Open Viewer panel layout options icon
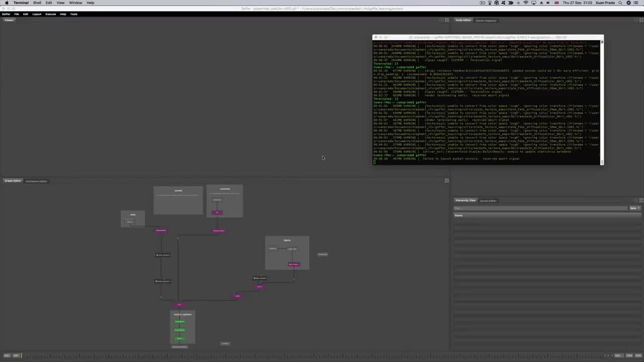Screen dimensions: 644x362 click(x=446, y=20)
